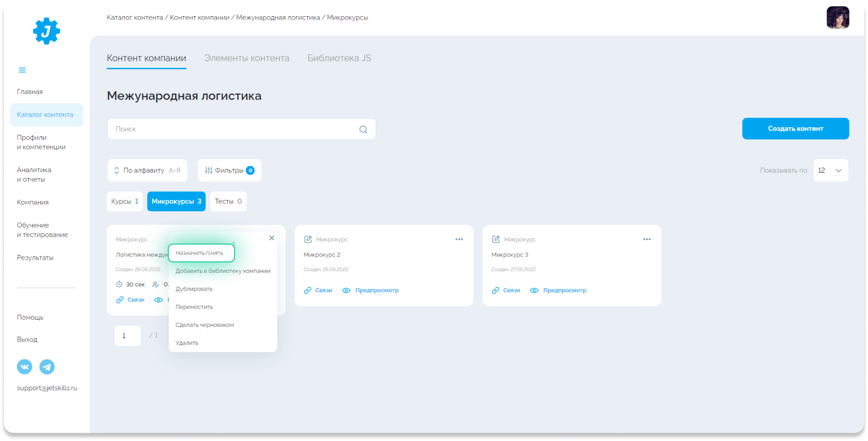This screenshot has height=441, width=868.
Task: Open the VK social icon
Action: point(24,367)
